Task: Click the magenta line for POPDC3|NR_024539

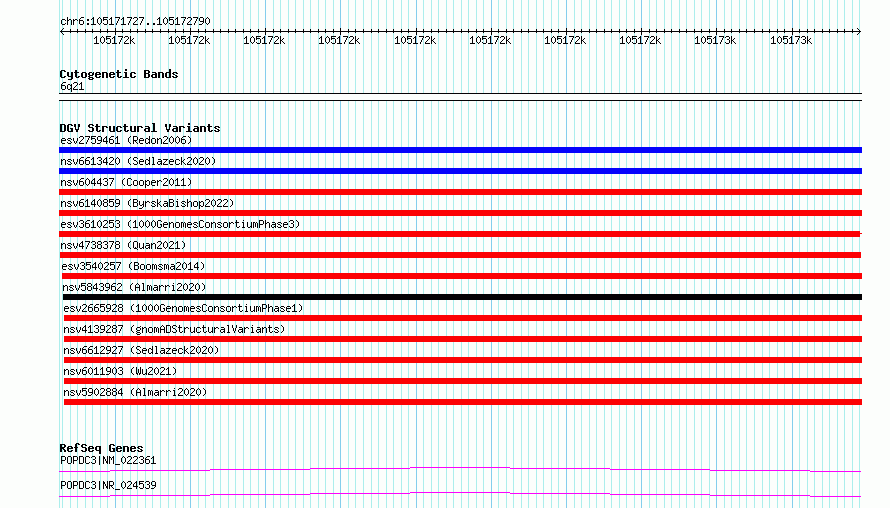Action: [460, 494]
